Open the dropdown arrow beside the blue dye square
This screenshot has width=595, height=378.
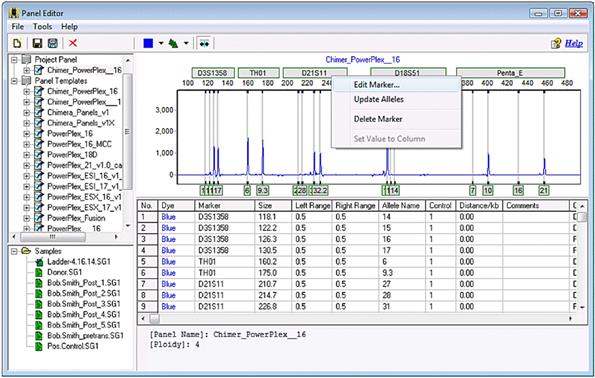pyautogui.click(x=161, y=43)
